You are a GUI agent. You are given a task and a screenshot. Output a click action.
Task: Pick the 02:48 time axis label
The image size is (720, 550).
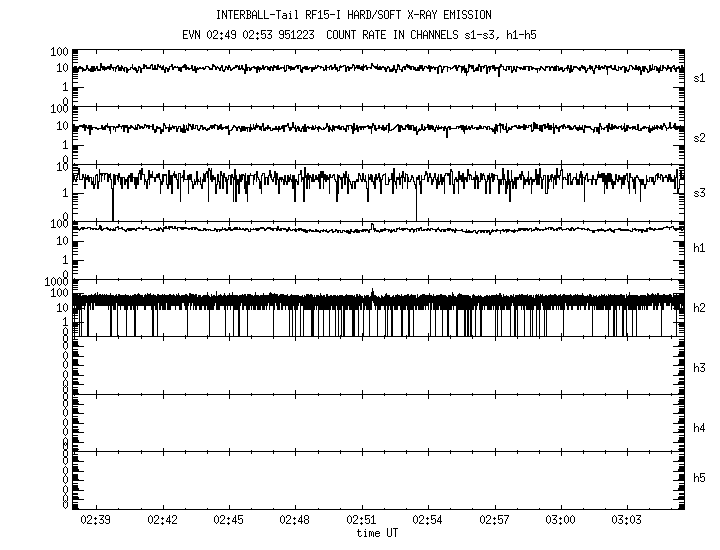(x=295, y=520)
